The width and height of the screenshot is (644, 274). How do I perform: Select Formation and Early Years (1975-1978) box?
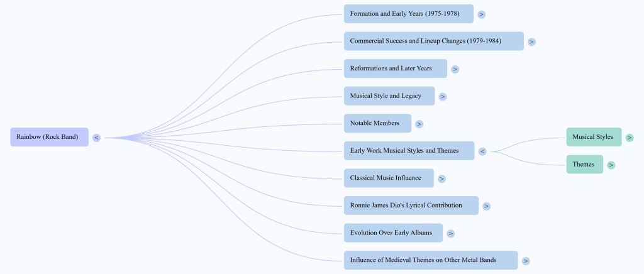409,14
